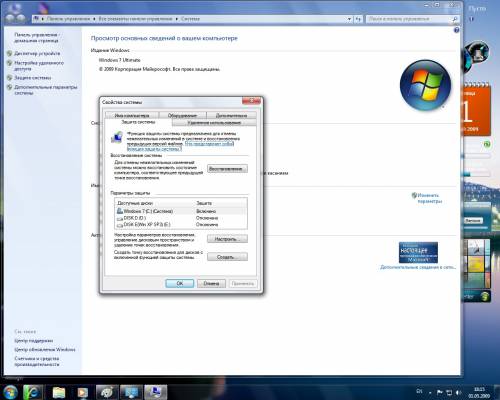
Task: Open the Windows Start orb
Action: (10, 392)
